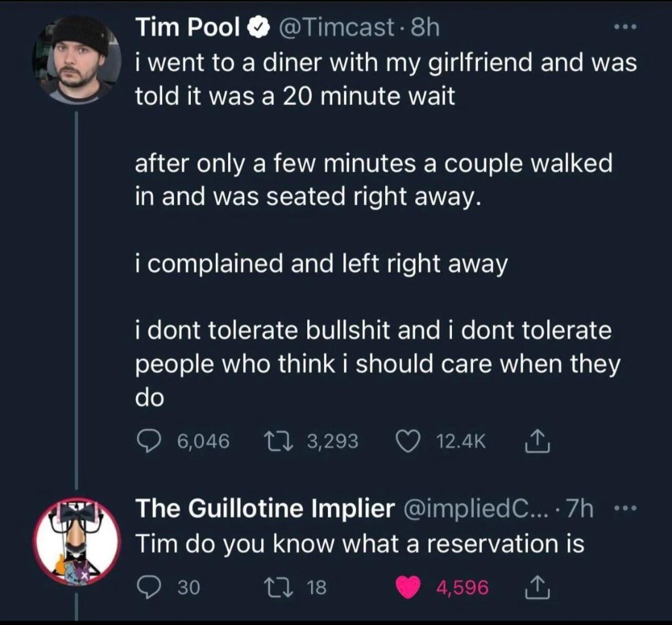The width and height of the screenshot is (672, 625).
Task: Open the reply text about a reservation
Action: 360,543
